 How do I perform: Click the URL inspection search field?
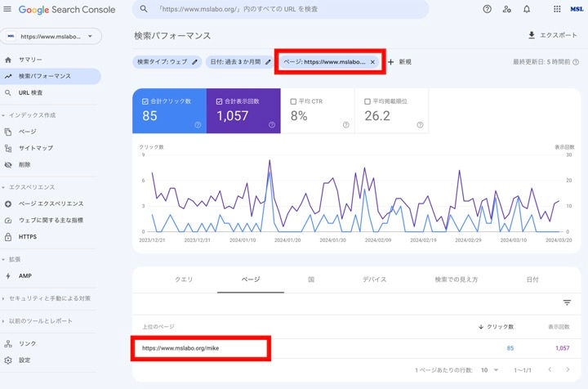(280, 9)
